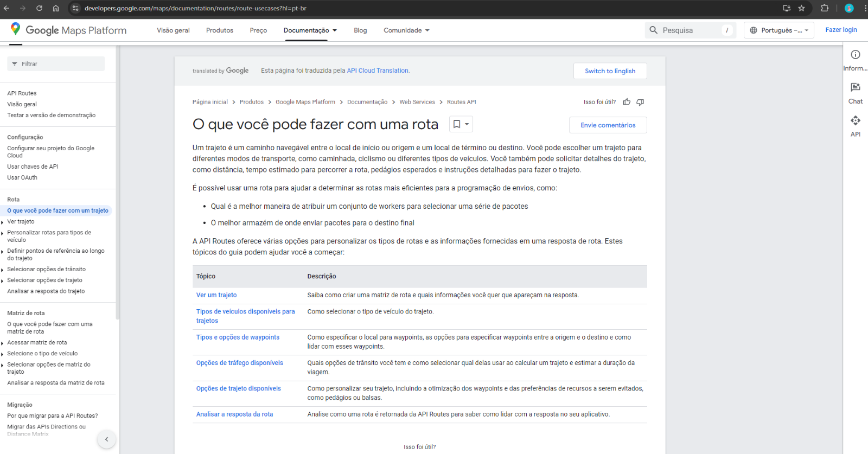Open the Chat side panel

(x=856, y=93)
